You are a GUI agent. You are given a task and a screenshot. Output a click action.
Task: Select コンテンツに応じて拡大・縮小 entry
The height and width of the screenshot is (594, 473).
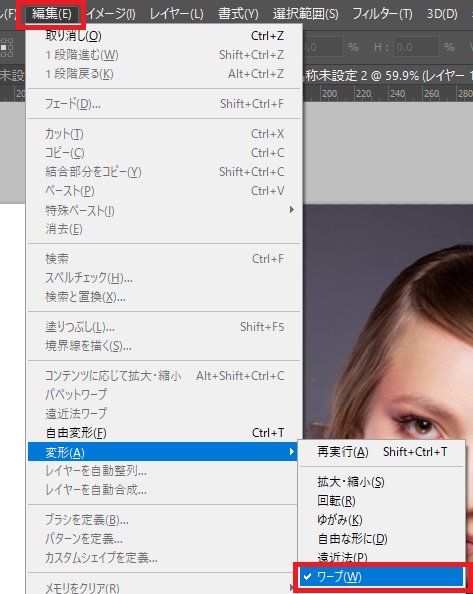(164, 376)
